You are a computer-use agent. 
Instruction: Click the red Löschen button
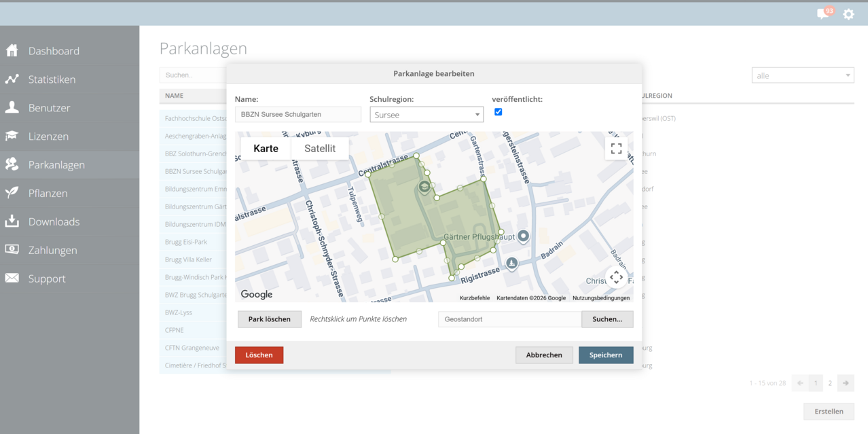coord(259,355)
